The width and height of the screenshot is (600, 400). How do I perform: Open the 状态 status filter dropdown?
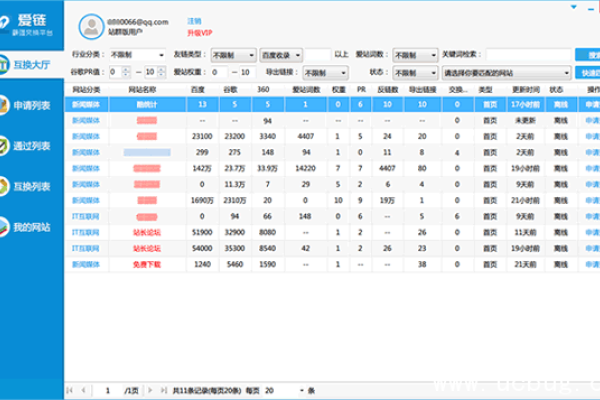[x=415, y=73]
